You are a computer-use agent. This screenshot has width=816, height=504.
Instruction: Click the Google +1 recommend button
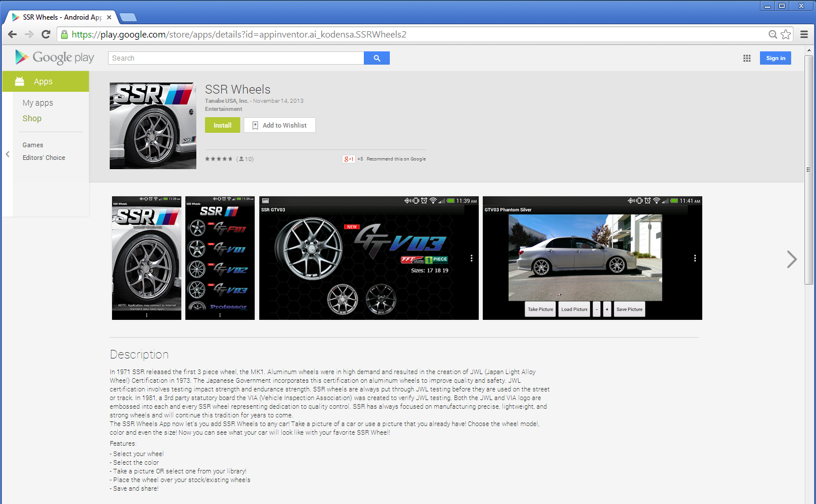pyautogui.click(x=348, y=159)
